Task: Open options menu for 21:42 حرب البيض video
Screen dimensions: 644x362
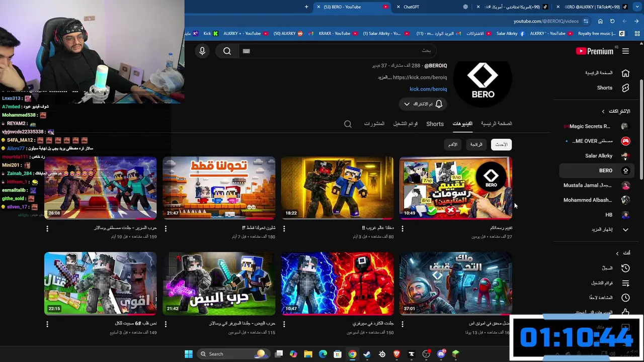Action: point(166,324)
